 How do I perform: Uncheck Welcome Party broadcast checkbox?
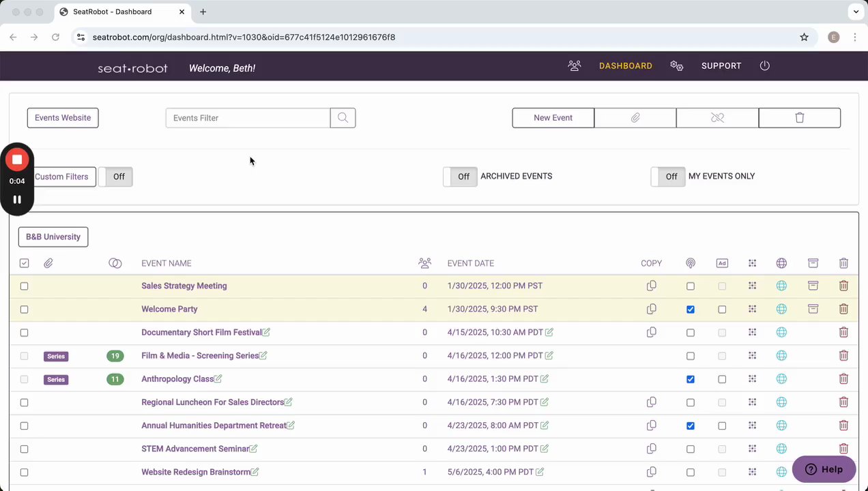[691, 310]
